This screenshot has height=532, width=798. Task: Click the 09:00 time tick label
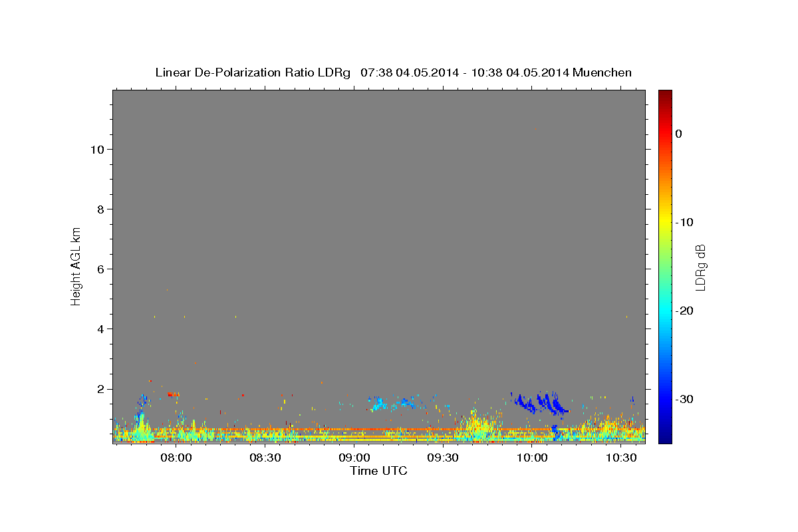(x=354, y=458)
